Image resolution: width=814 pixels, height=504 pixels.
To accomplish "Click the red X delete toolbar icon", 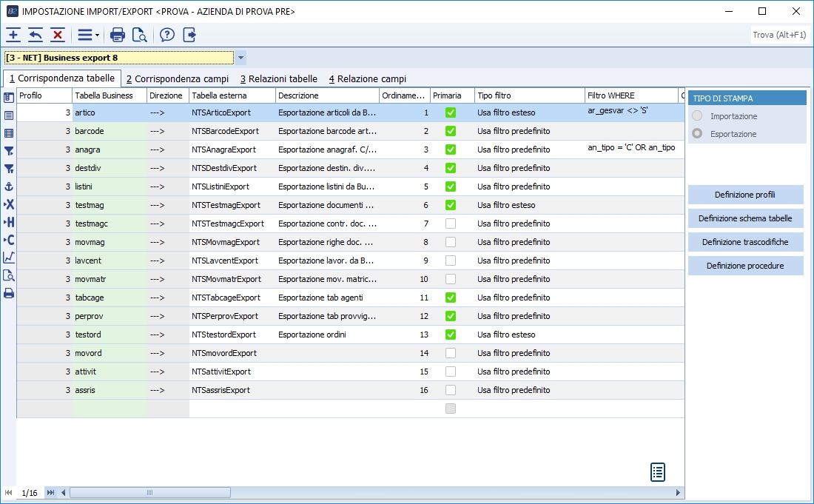I will tap(58, 35).
